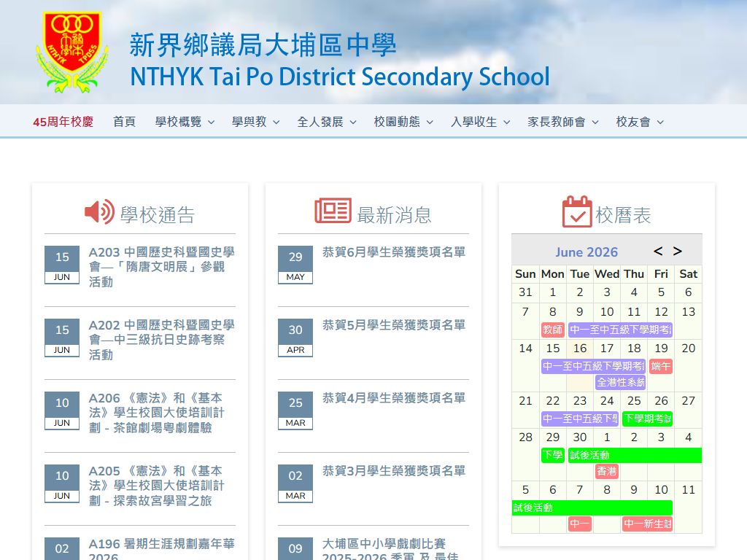Click the 學校通告 section heading

[158, 215]
